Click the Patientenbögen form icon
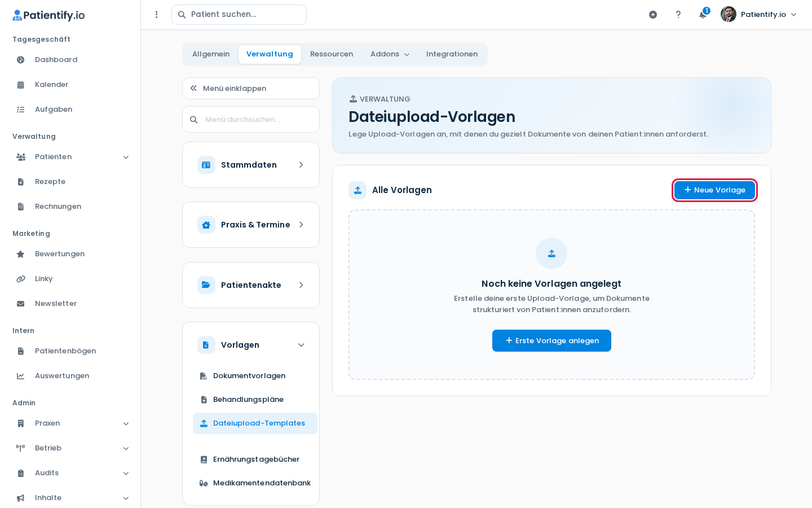 click(x=21, y=351)
